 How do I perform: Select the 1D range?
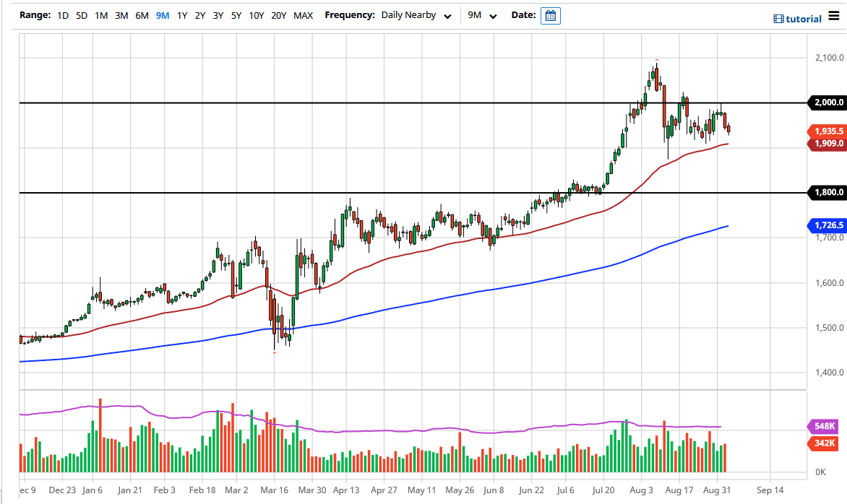63,16
